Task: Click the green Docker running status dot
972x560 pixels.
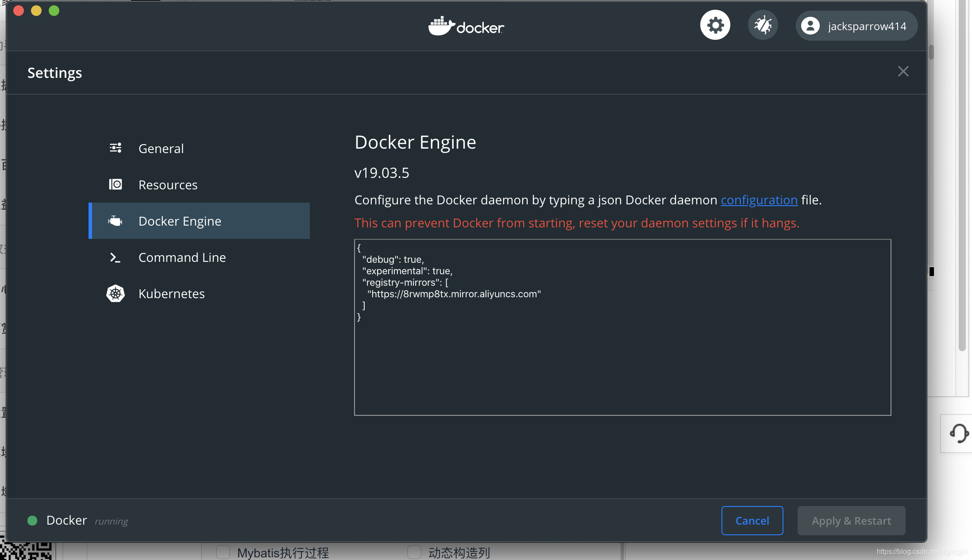Action: click(x=32, y=521)
